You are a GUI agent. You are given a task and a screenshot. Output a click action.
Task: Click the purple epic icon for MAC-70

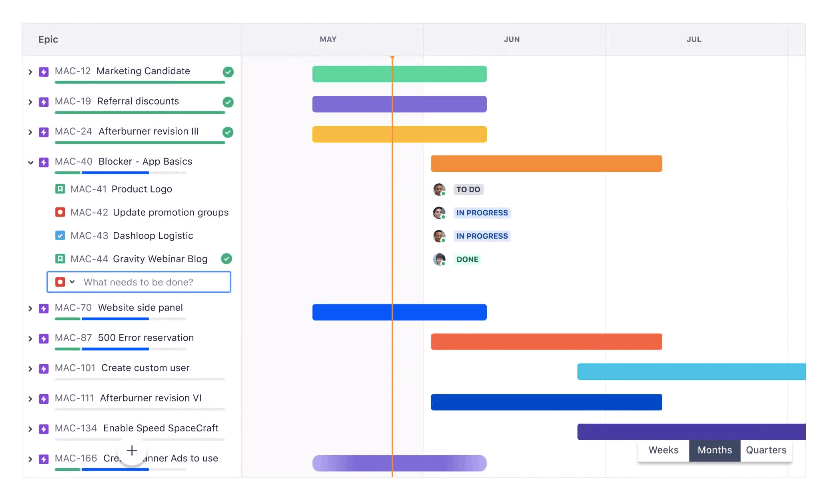(44, 308)
